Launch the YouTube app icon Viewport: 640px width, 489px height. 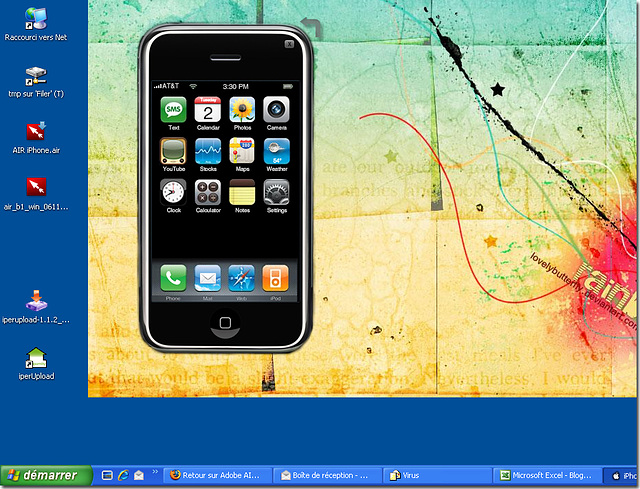pyautogui.click(x=173, y=151)
